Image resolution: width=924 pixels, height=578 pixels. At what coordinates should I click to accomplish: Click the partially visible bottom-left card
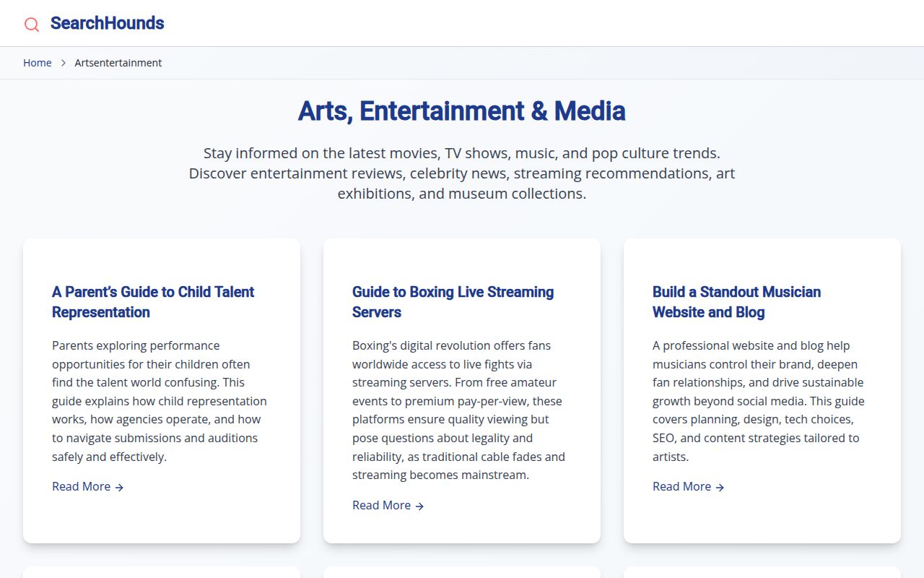point(162,572)
